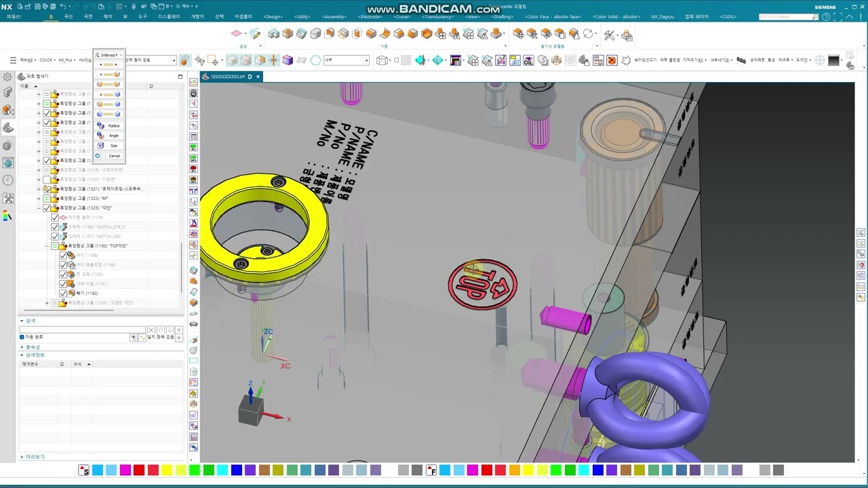Start the sketch tool with pencil icon
This screenshot has width=868, height=488.
(255, 33)
